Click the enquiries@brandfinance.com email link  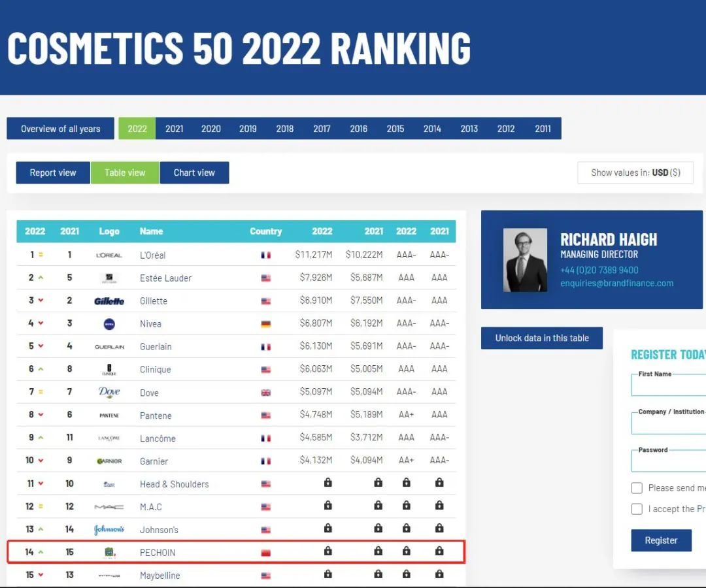coord(616,283)
